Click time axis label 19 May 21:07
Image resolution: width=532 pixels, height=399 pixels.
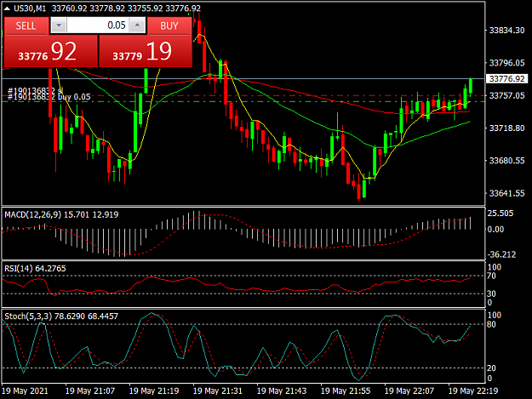(x=90, y=390)
